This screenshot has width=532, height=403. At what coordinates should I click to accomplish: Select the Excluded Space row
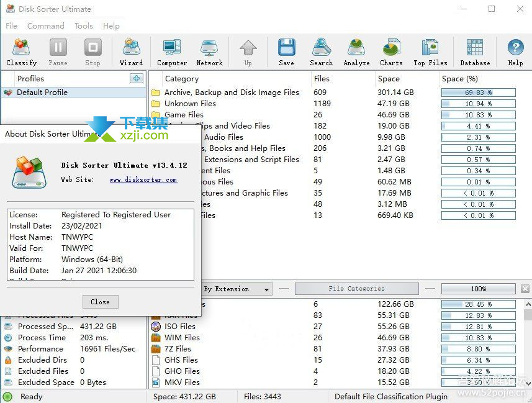coord(73,383)
